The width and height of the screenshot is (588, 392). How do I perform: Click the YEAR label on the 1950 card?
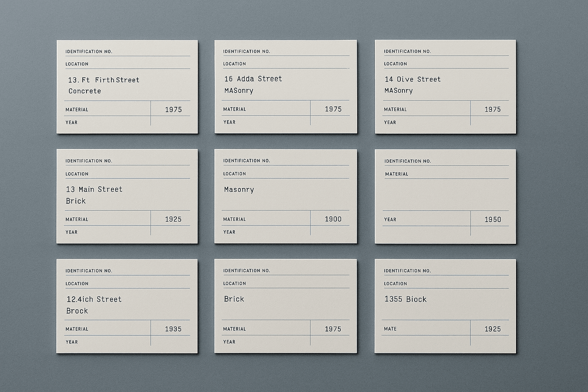point(390,220)
